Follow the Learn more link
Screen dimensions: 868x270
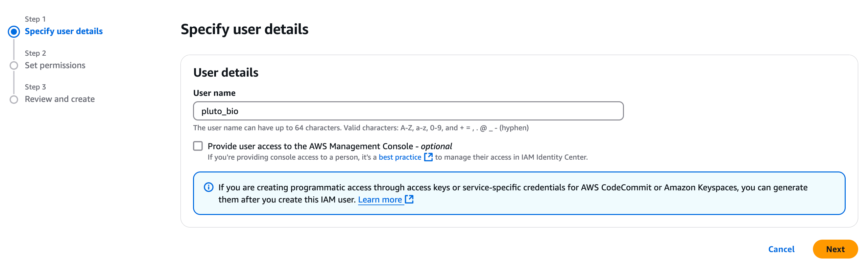[x=380, y=200]
